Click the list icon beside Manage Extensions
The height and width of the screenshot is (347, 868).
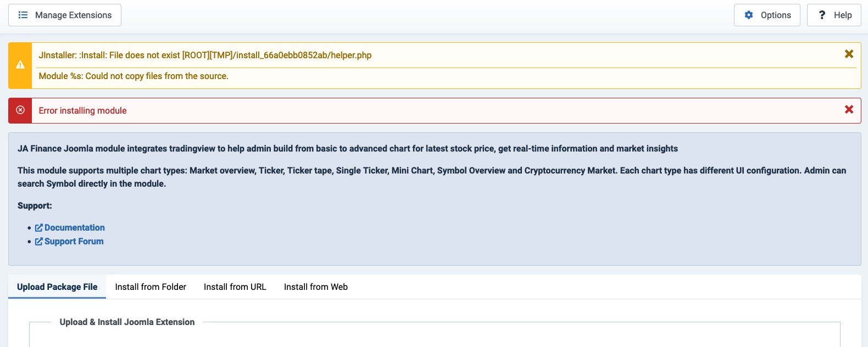(x=23, y=15)
